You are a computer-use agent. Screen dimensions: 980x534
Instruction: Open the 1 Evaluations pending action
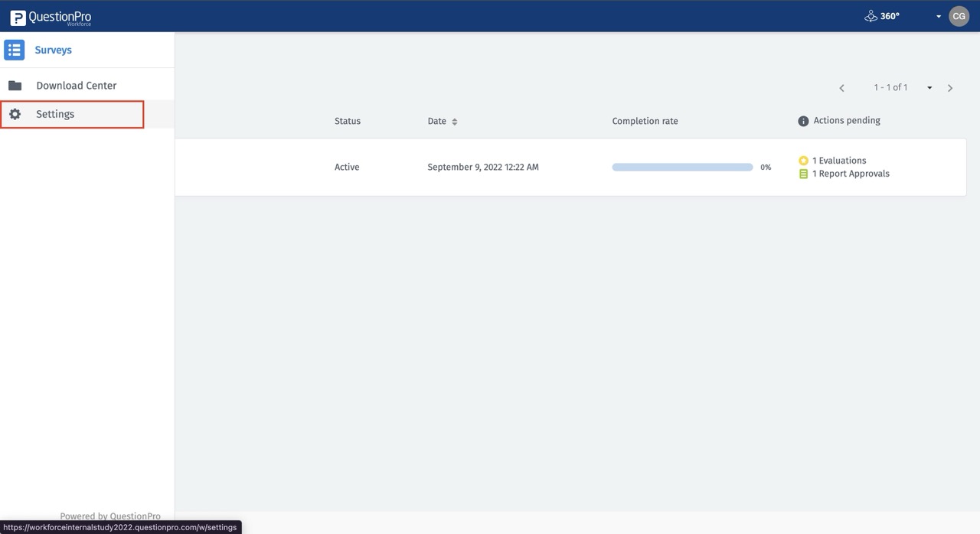(x=839, y=160)
